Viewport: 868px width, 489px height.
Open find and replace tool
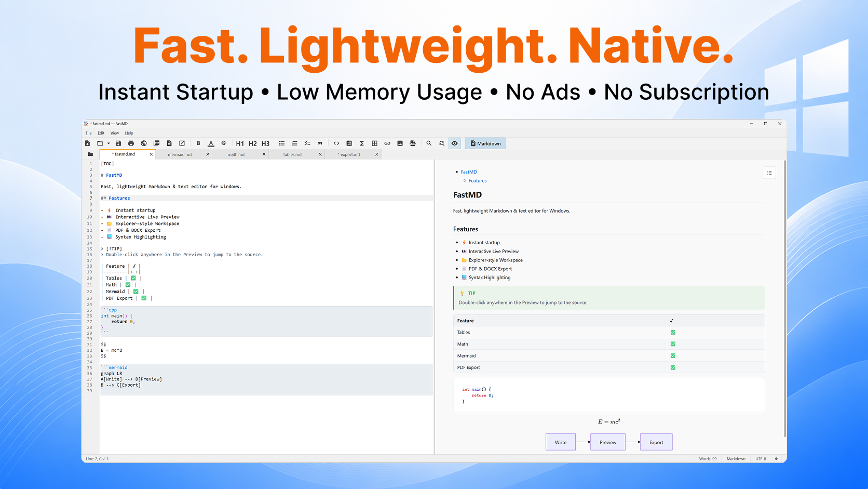442,143
